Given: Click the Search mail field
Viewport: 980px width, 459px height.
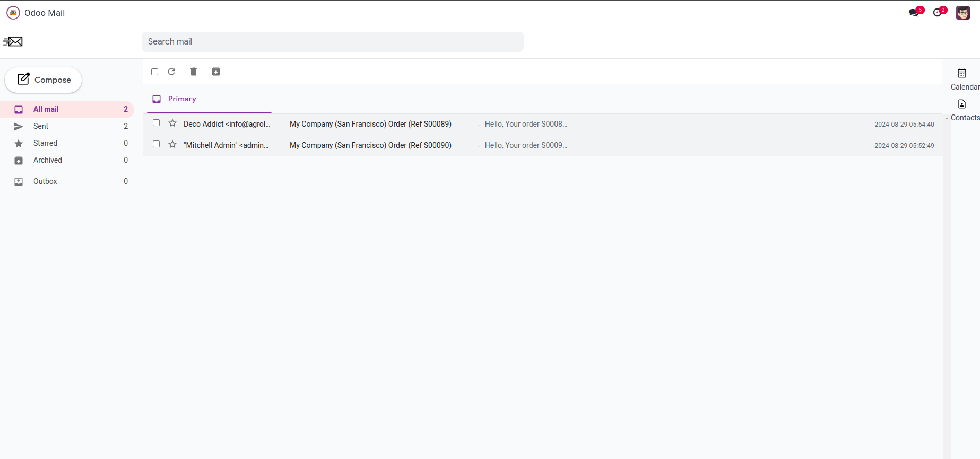Looking at the screenshot, I should [x=332, y=42].
